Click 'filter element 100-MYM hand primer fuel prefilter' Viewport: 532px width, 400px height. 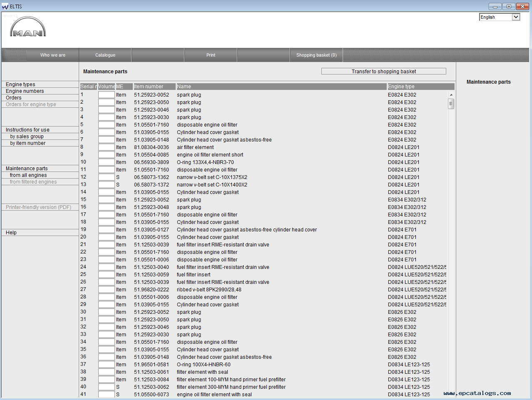click(231, 380)
